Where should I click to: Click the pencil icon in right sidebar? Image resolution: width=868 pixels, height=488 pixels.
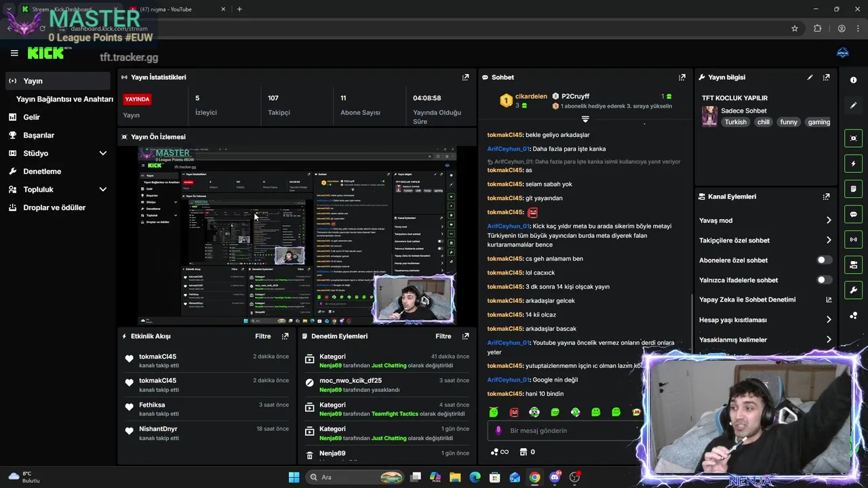point(853,105)
